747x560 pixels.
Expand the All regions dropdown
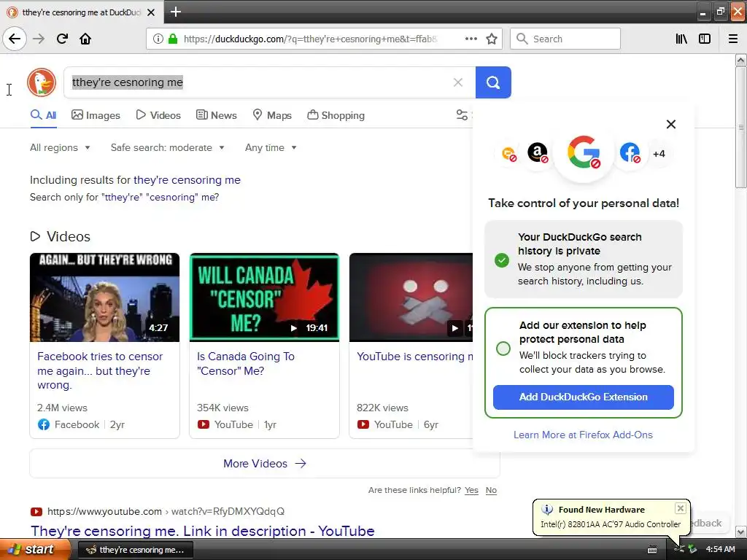click(x=60, y=147)
